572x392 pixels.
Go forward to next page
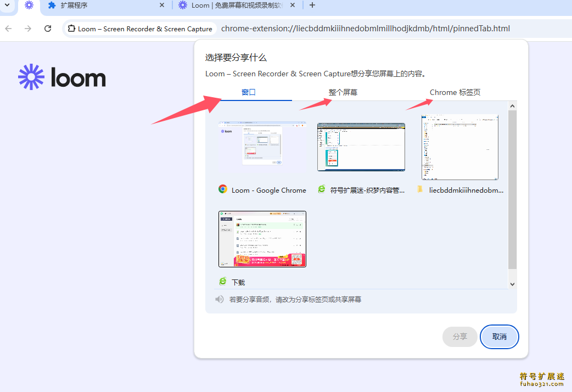point(28,29)
